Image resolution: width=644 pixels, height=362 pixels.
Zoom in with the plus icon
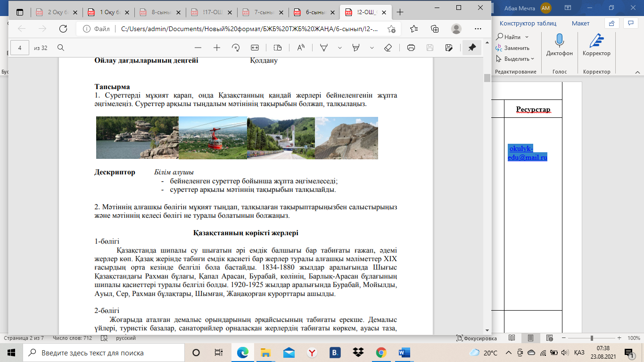point(217,48)
